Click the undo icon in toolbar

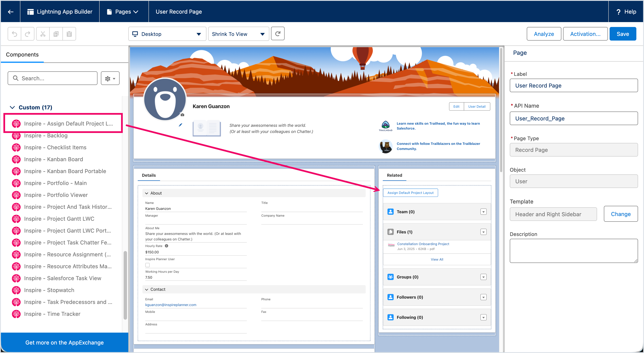[14, 34]
